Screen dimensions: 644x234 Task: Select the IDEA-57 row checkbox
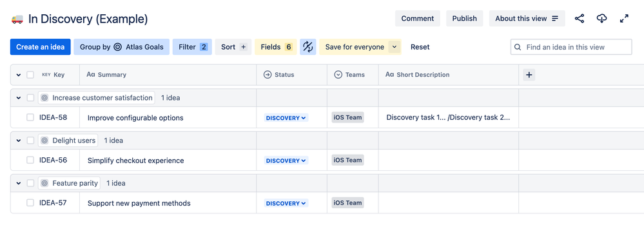point(30,203)
